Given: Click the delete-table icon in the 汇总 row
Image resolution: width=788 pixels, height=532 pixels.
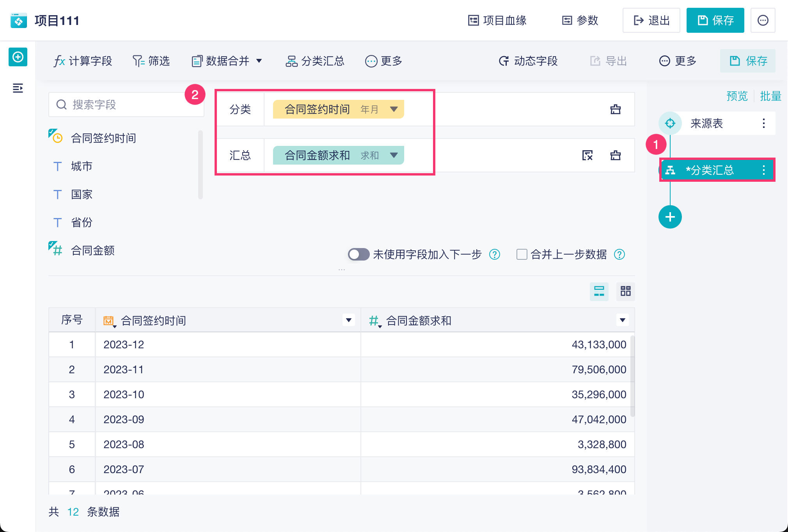Looking at the screenshot, I should [x=587, y=155].
